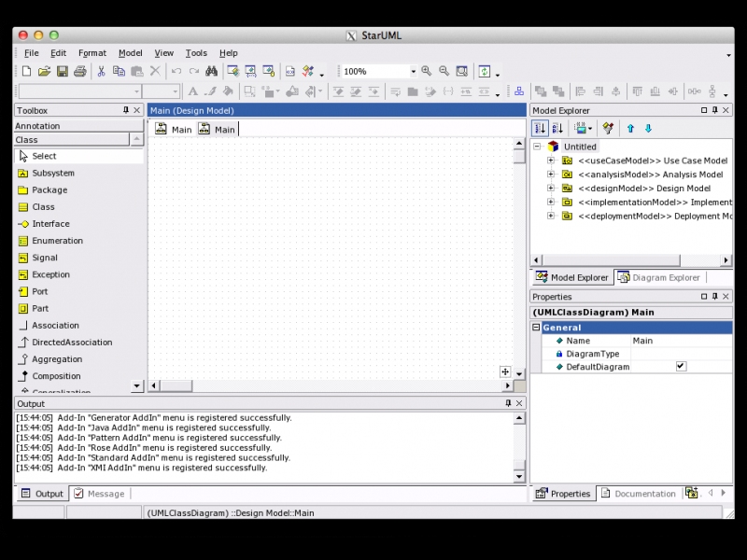The width and height of the screenshot is (747, 560).
Task: Expand the Deployment Model node
Action: pyautogui.click(x=551, y=216)
